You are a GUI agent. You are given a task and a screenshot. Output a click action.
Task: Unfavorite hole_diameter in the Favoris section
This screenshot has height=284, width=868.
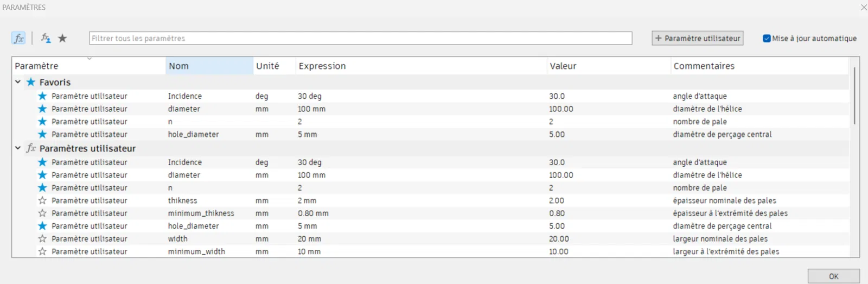pyautogui.click(x=42, y=134)
